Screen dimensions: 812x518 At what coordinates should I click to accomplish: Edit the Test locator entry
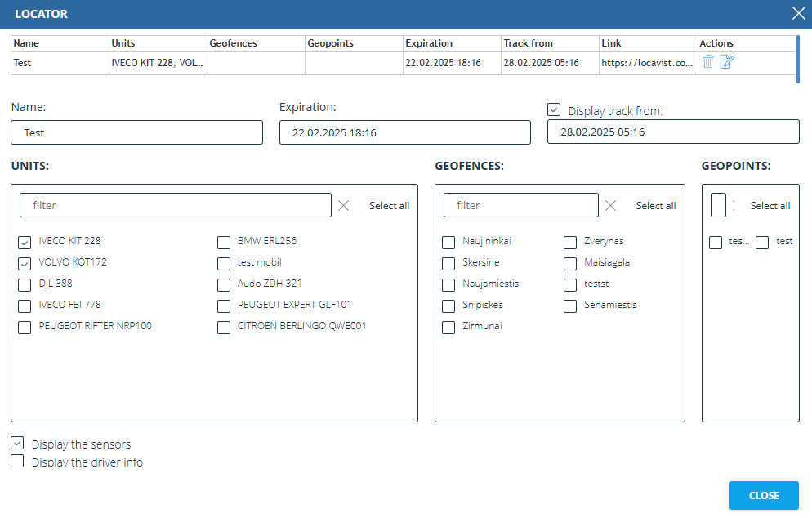pos(727,62)
